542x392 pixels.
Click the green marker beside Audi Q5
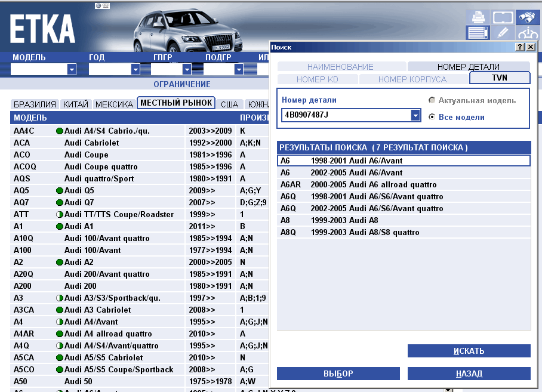click(60, 191)
